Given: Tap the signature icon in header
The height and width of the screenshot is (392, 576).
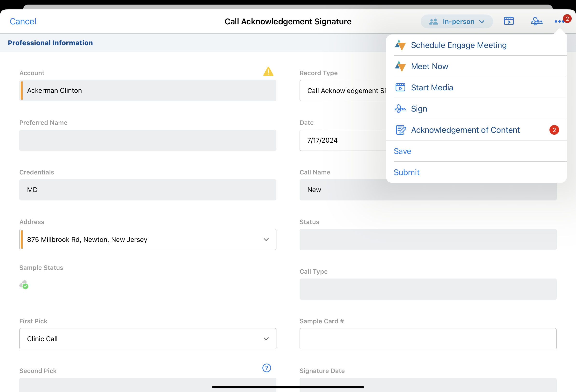Looking at the screenshot, I should (537, 21).
